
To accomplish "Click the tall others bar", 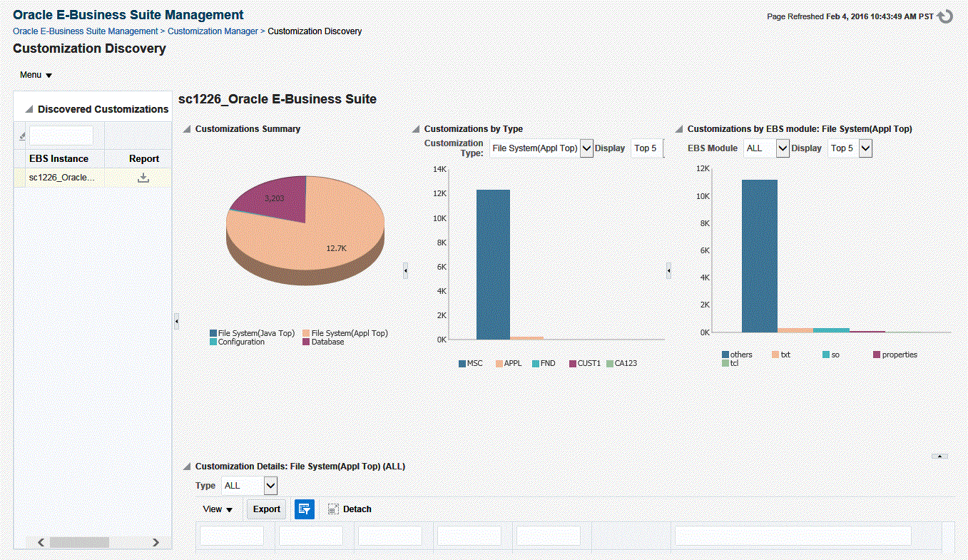I will (760, 256).
